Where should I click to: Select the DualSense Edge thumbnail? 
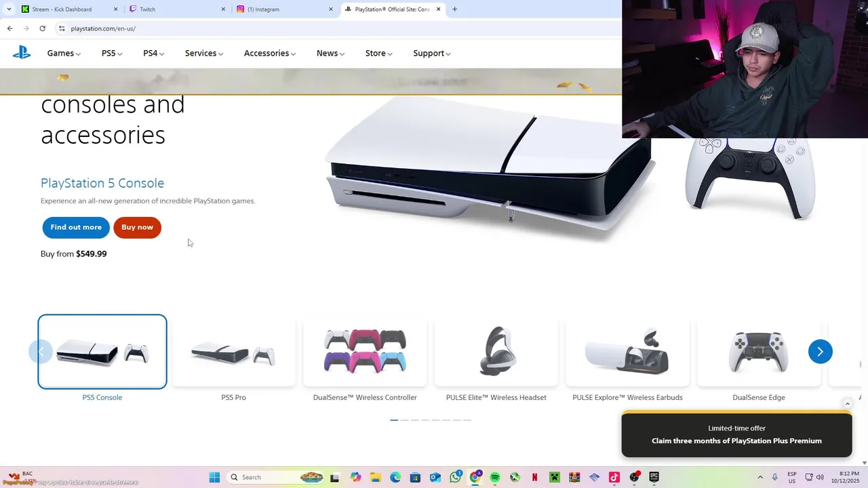759,352
